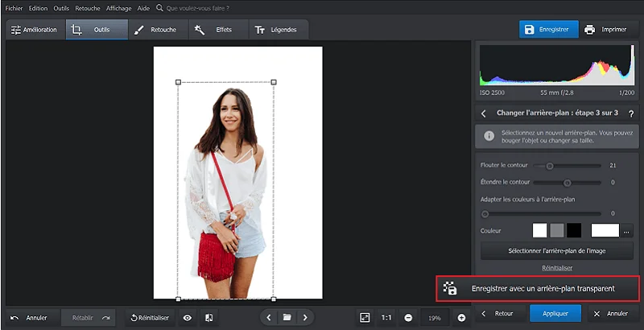Toggle the before/after comparison icon

pyautogui.click(x=208, y=318)
